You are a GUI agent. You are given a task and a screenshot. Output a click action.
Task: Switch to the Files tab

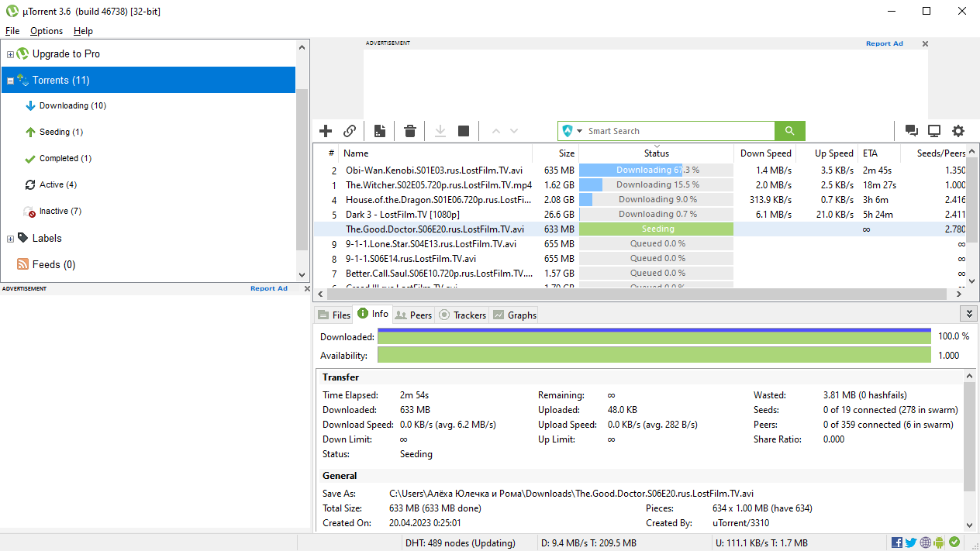tap(333, 315)
